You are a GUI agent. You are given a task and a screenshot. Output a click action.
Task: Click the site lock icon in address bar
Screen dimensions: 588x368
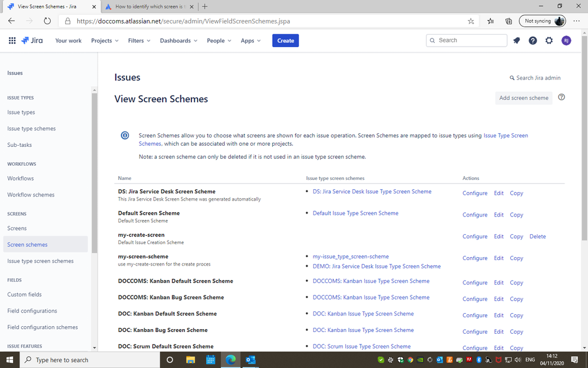(68, 21)
